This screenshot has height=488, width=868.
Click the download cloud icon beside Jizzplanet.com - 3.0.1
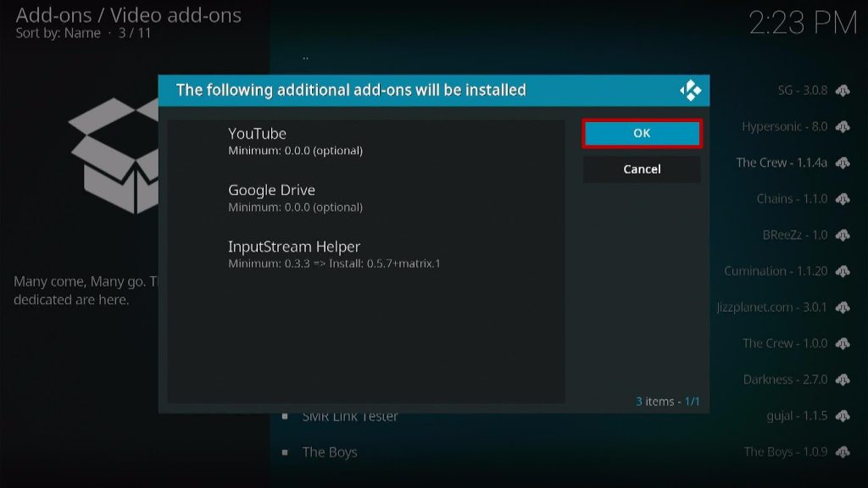[843, 307]
